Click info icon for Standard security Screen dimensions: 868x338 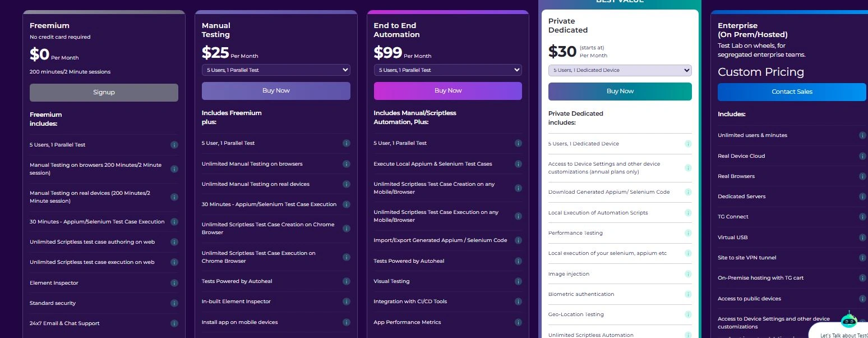[x=174, y=303]
